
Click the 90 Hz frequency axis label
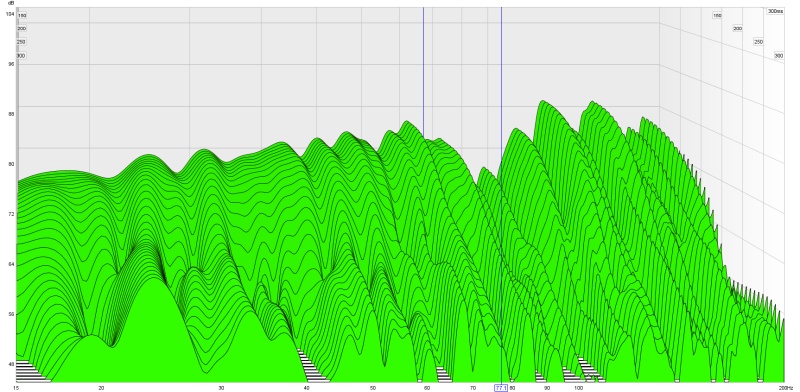pos(547,388)
